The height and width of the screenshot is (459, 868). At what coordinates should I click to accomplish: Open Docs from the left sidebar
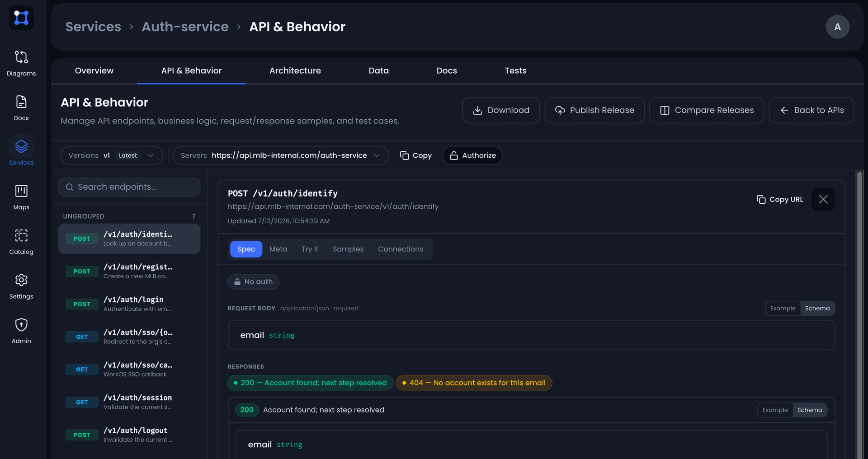21,108
